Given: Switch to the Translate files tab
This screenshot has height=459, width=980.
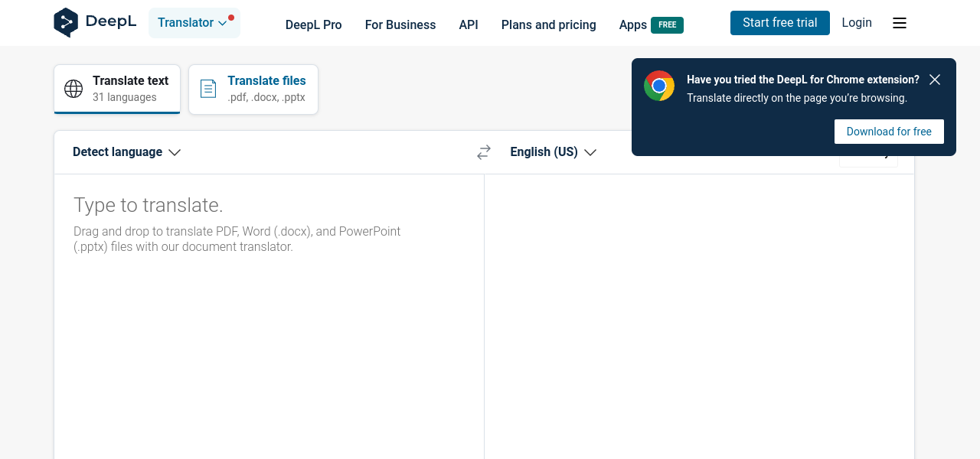Looking at the screenshot, I should pos(253,89).
